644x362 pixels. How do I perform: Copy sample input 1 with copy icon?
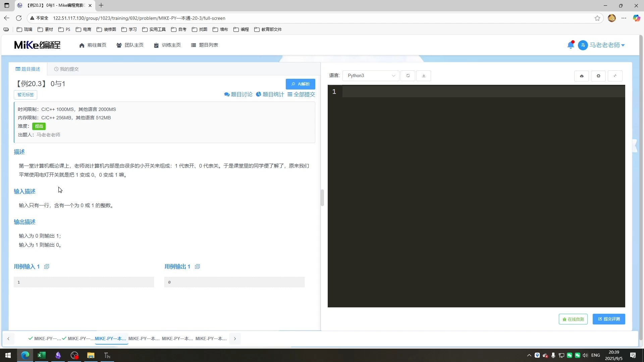point(47,267)
